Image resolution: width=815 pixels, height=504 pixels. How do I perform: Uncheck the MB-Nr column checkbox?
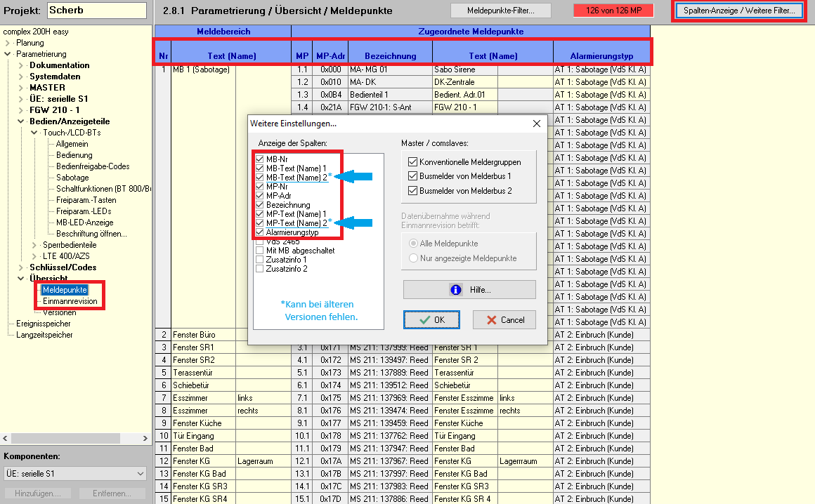260,159
